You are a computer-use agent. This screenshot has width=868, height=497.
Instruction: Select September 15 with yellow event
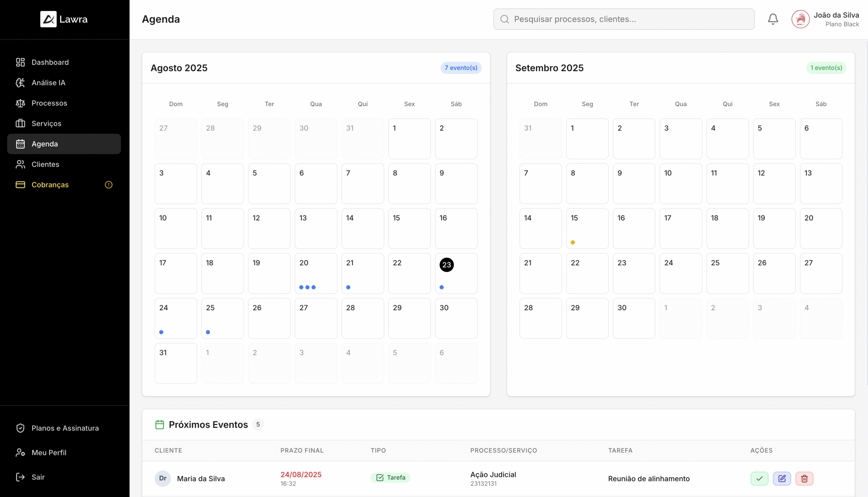[587, 228]
